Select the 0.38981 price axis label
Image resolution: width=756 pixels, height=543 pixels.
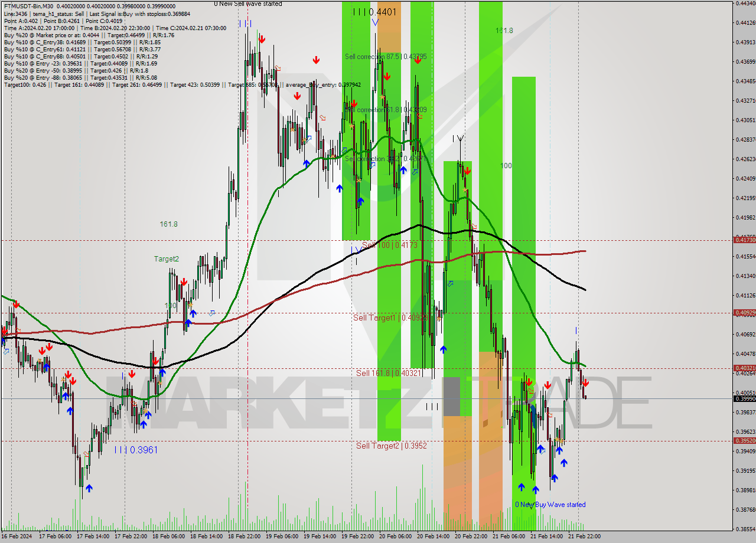pyautogui.click(x=745, y=490)
